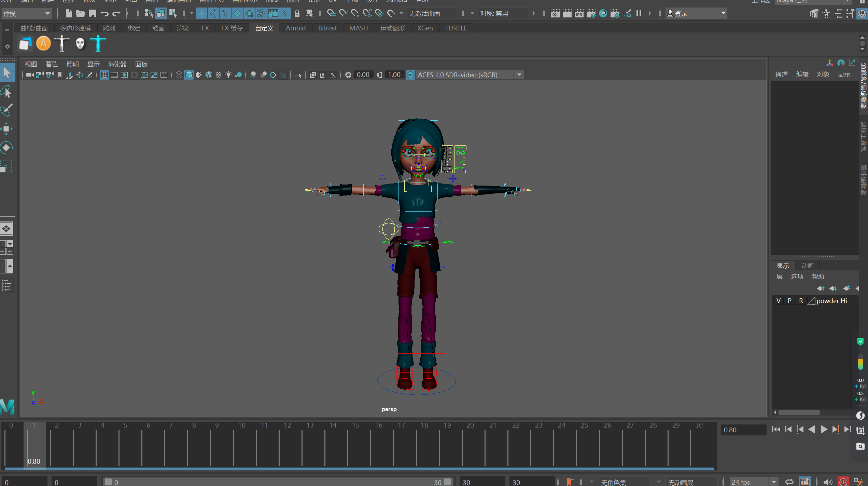Open the 对象 channel box menu
868x486 pixels.
pos(823,75)
